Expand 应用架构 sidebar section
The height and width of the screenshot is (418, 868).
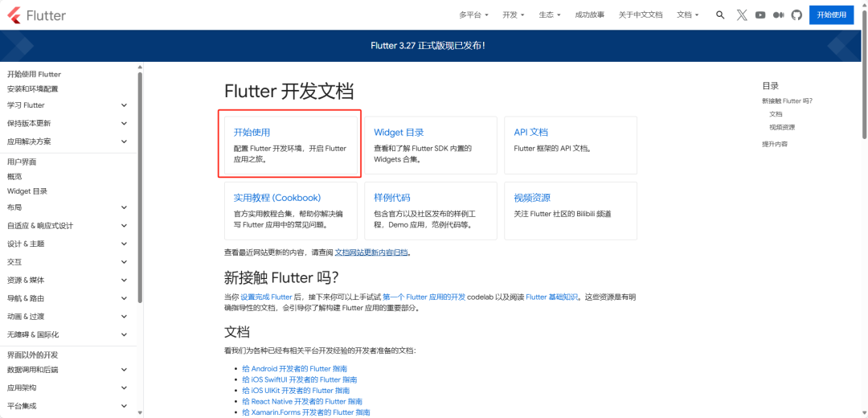[x=68, y=387]
